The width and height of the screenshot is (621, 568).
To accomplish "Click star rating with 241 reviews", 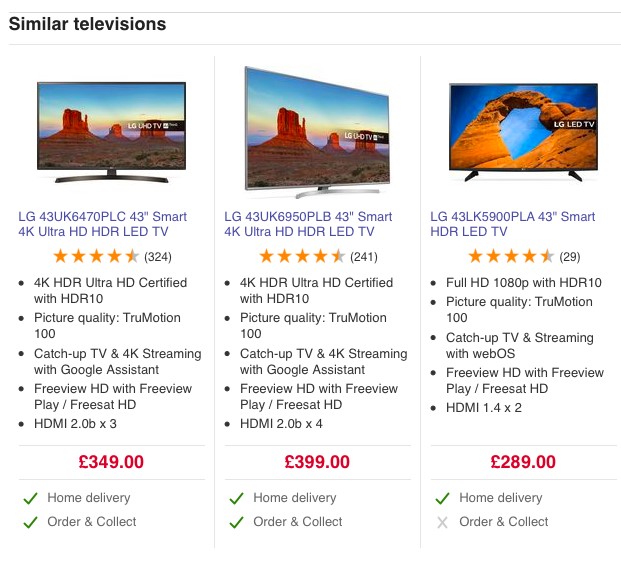I will pos(302,256).
